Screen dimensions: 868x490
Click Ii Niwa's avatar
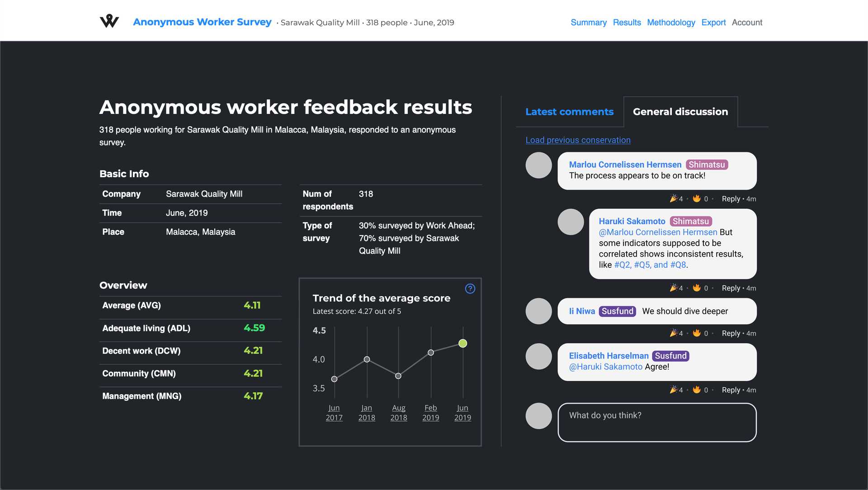tap(538, 311)
